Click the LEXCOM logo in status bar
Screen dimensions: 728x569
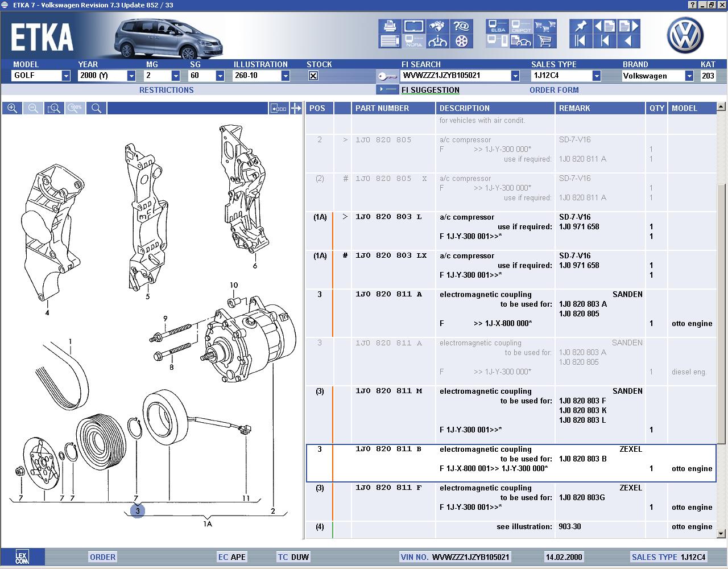point(22,557)
